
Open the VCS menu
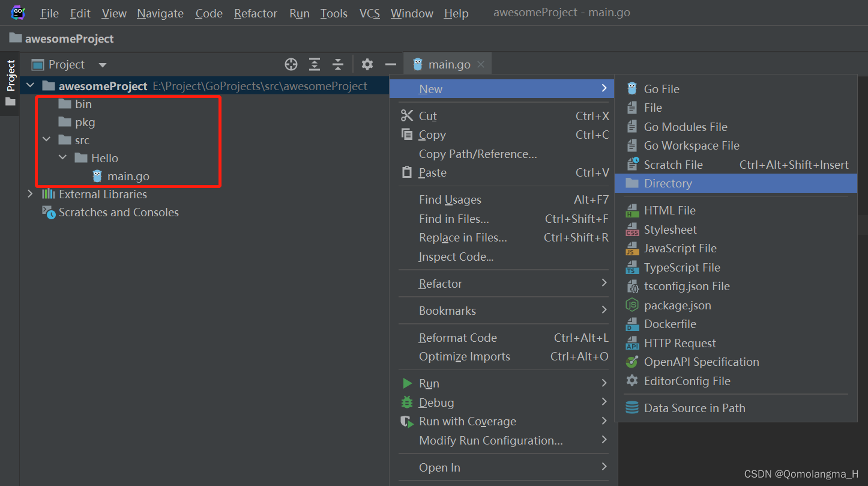click(x=370, y=13)
